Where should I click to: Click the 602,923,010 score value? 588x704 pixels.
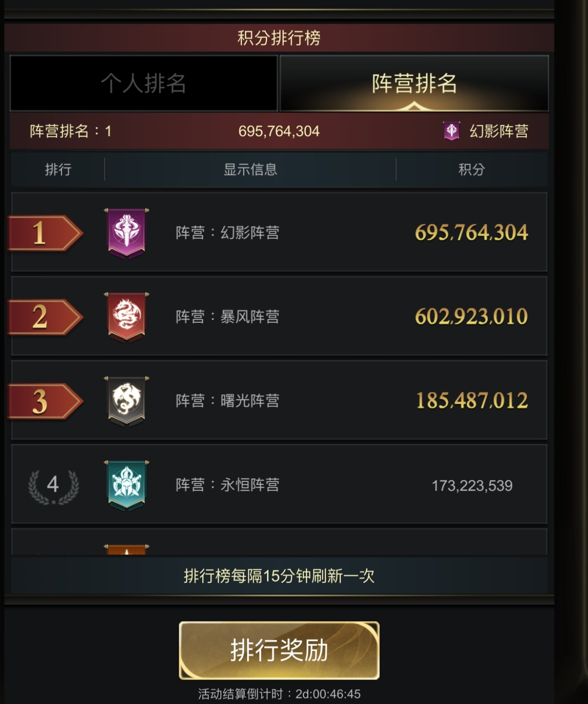point(471,317)
